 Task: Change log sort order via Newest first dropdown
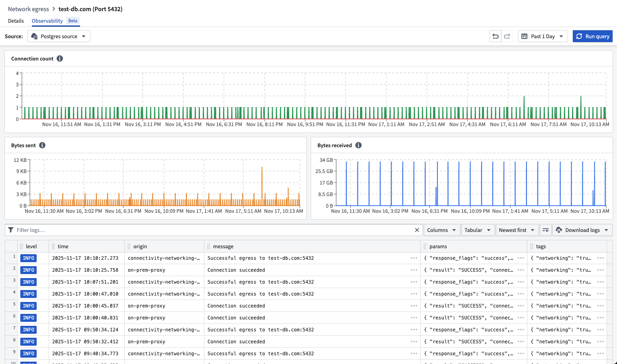517,230
